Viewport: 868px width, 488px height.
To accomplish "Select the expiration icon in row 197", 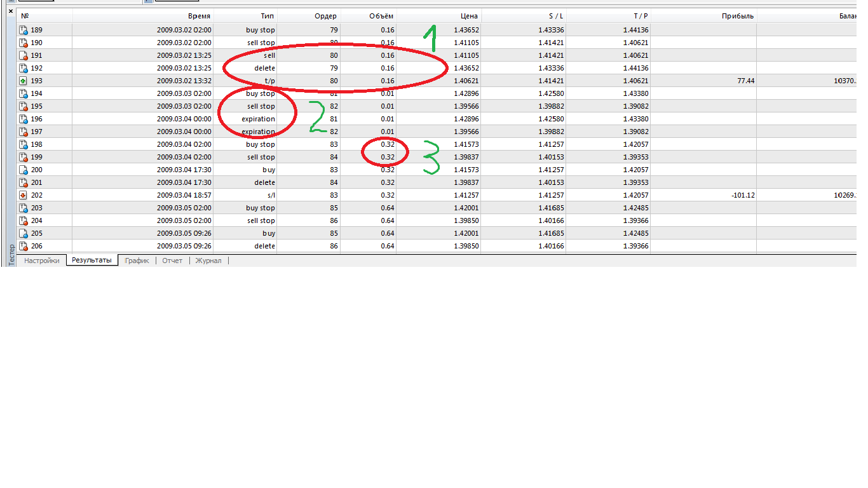I will pyautogui.click(x=24, y=132).
